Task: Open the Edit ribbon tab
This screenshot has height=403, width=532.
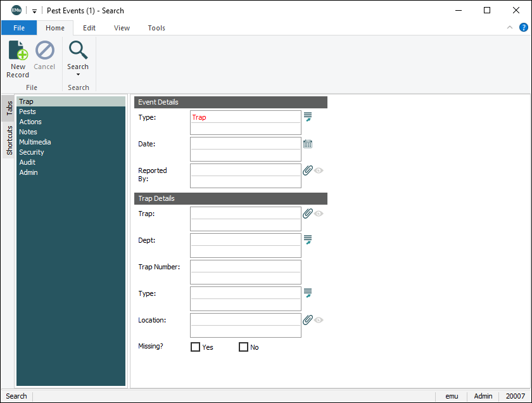Action: [89, 28]
